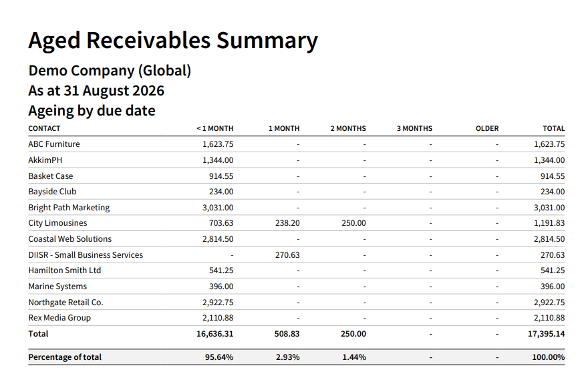Select the Bright Path Marketing contact

point(69,208)
